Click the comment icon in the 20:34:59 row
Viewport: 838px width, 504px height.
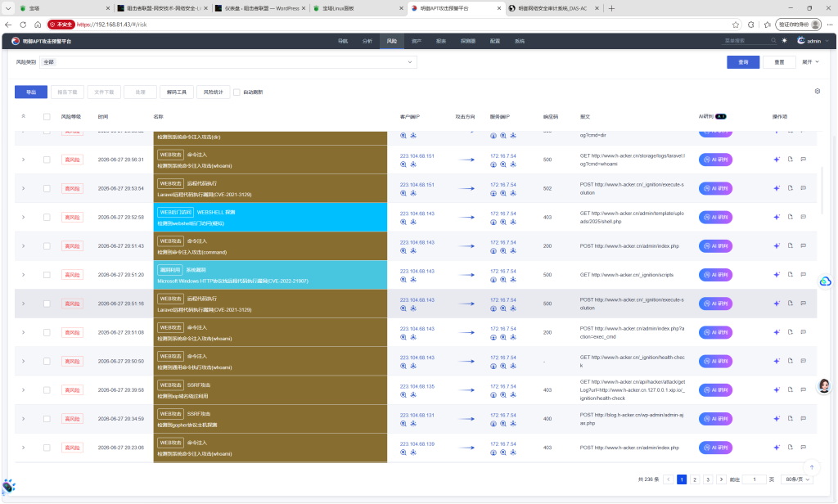(x=804, y=418)
